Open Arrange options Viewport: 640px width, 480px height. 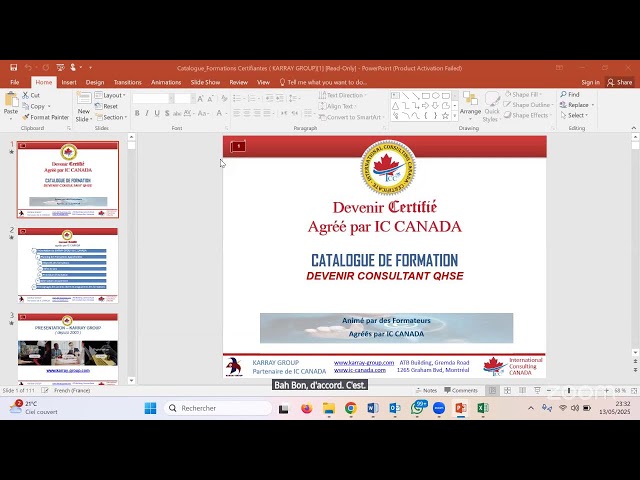pyautogui.click(x=470, y=106)
